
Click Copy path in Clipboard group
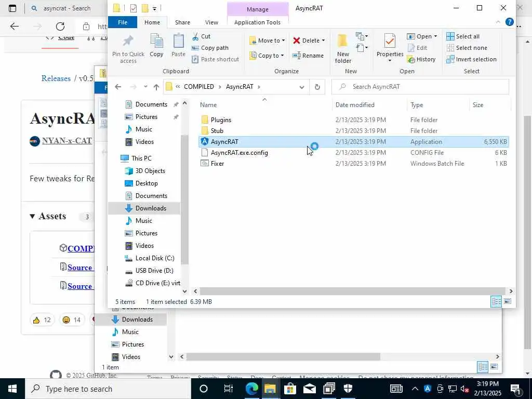(x=210, y=48)
